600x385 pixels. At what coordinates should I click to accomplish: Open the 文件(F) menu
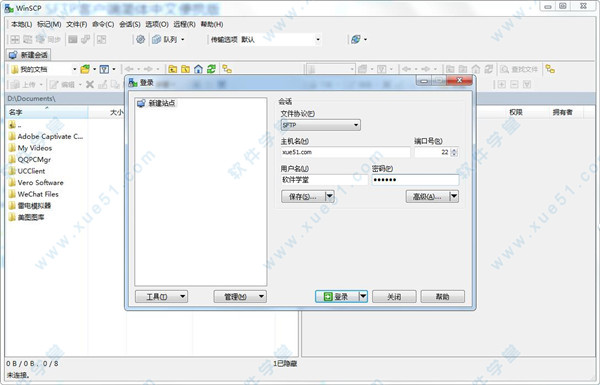[x=77, y=24]
